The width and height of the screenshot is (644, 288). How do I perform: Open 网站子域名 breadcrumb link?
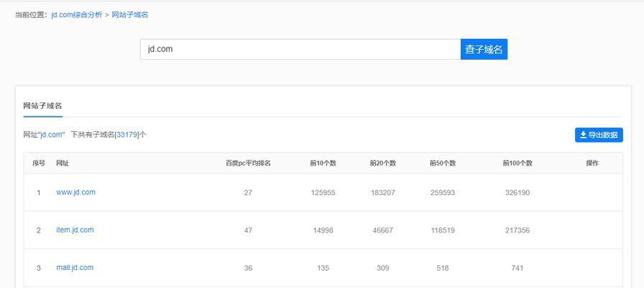coord(130,15)
